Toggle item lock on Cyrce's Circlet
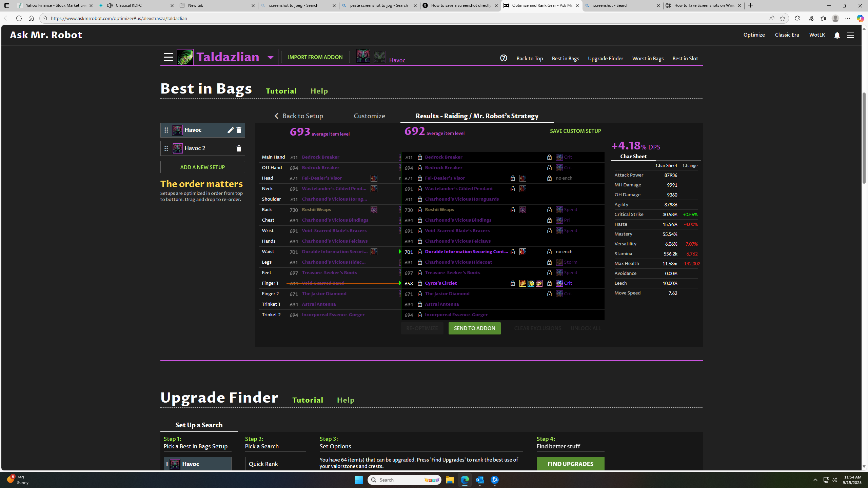This screenshot has width=868, height=488. pyautogui.click(x=420, y=283)
